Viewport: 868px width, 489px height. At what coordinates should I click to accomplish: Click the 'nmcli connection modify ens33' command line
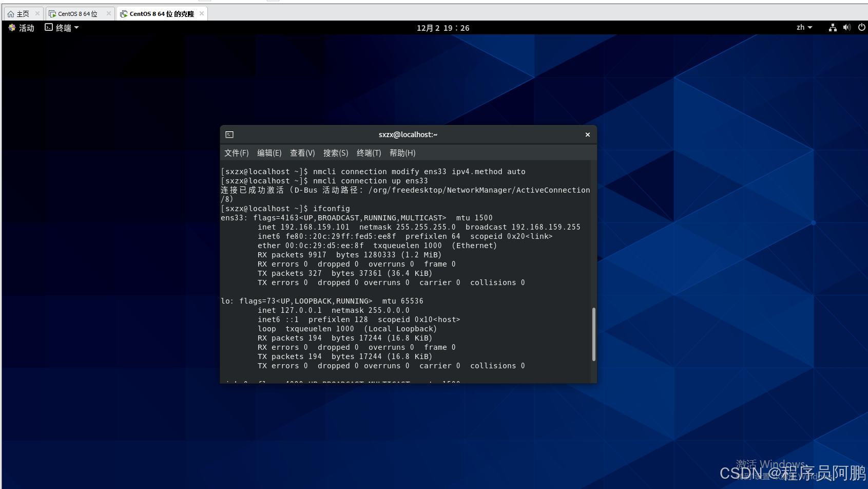373,172
